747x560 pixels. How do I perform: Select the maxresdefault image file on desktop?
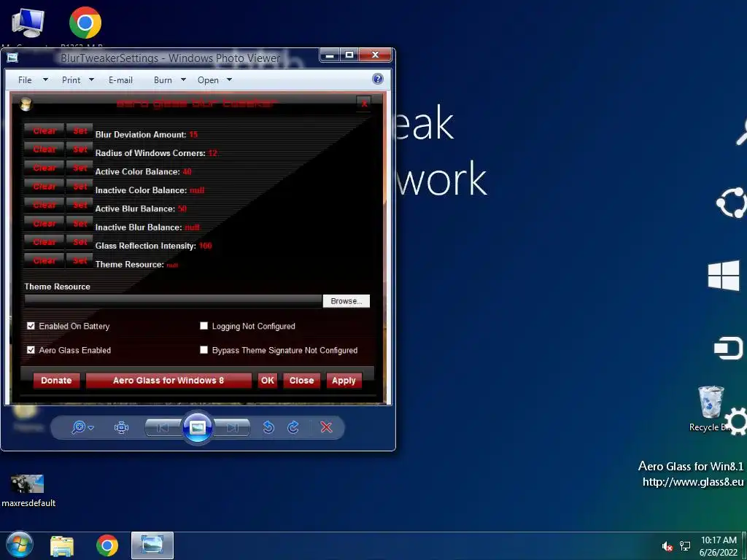(x=28, y=484)
